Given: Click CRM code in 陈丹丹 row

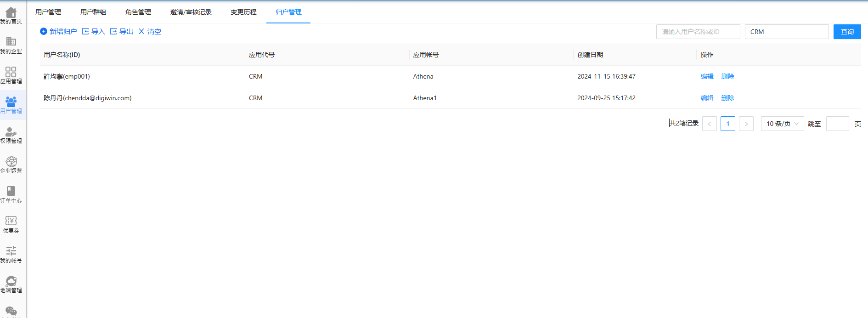Looking at the screenshot, I should click(x=256, y=98).
